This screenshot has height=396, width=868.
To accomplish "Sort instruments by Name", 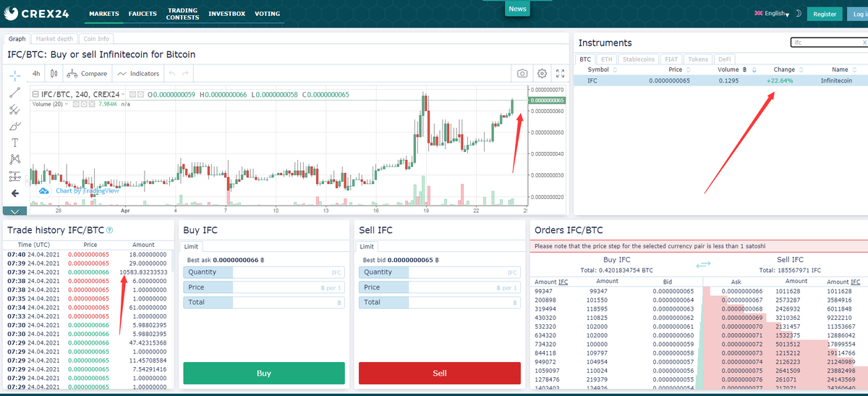I will 843,69.
